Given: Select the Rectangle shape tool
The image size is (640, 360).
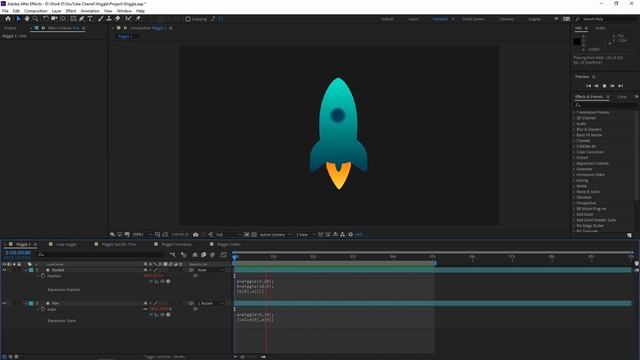Looking at the screenshot, I should tap(73, 19).
